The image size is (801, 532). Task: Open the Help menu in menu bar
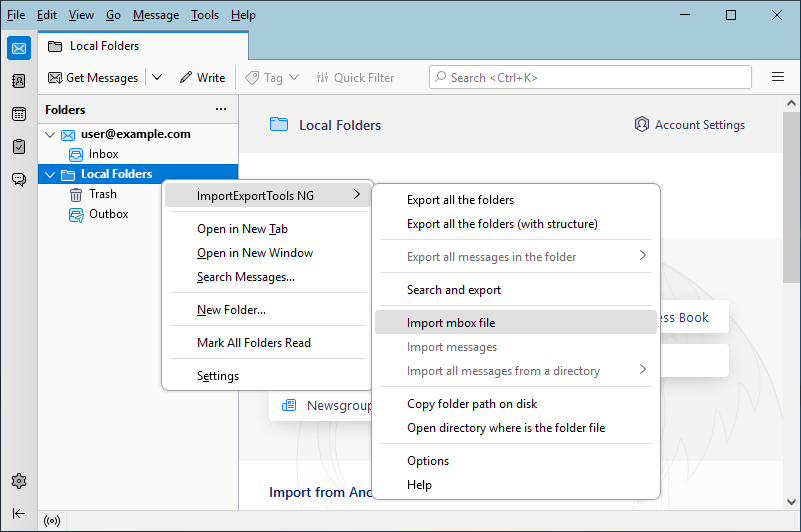coord(243,15)
